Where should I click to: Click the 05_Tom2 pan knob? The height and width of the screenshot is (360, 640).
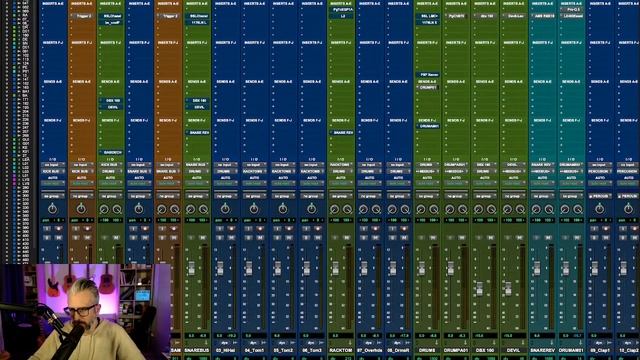click(283, 209)
